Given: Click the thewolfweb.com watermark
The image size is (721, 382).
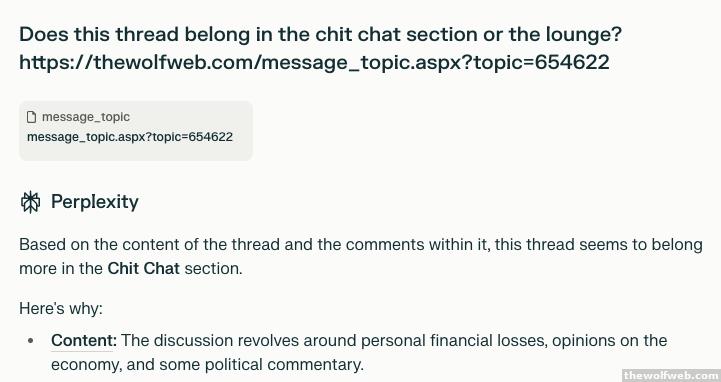Looking at the screenshot, I should pos(671,375).
